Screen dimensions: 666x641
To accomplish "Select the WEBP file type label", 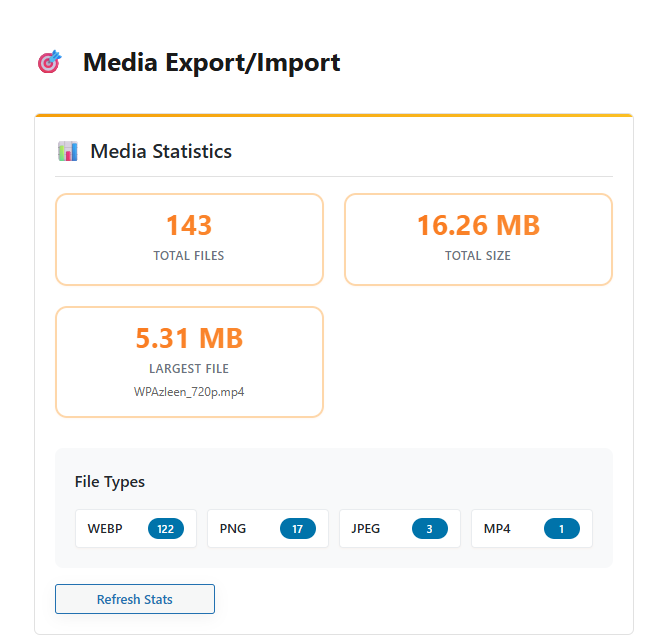I will point(105,529).
